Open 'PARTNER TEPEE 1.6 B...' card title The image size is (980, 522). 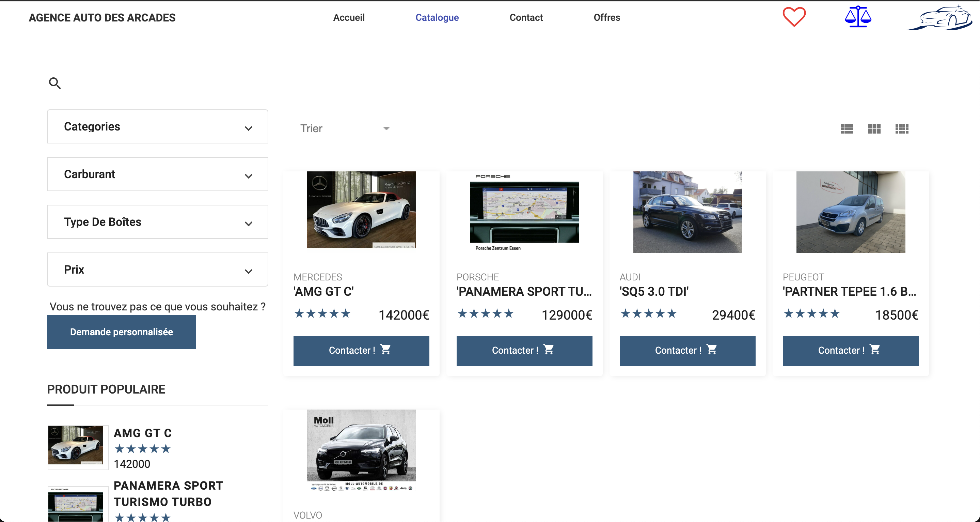(x=850, y=292)
